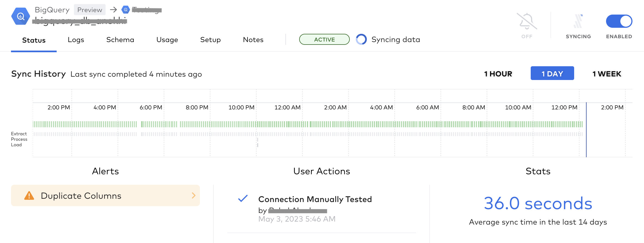644x243 pixels.
Task: Click the arrow between BigQuery and destination
Action: 113,10
